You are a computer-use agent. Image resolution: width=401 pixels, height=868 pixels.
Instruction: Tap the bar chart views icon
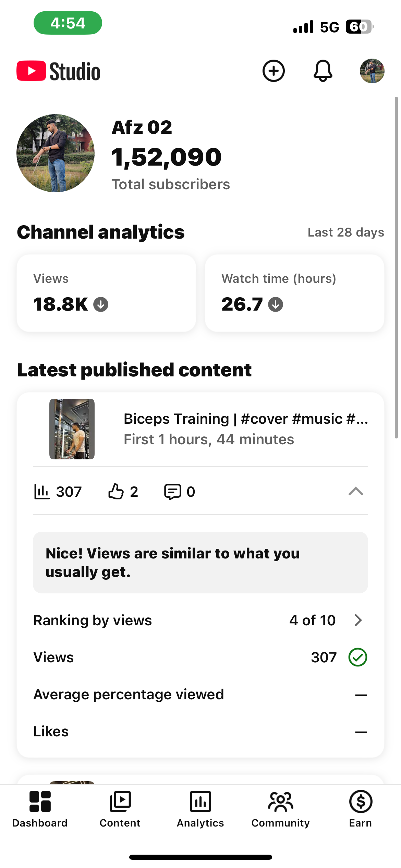[x=42, y=492]
